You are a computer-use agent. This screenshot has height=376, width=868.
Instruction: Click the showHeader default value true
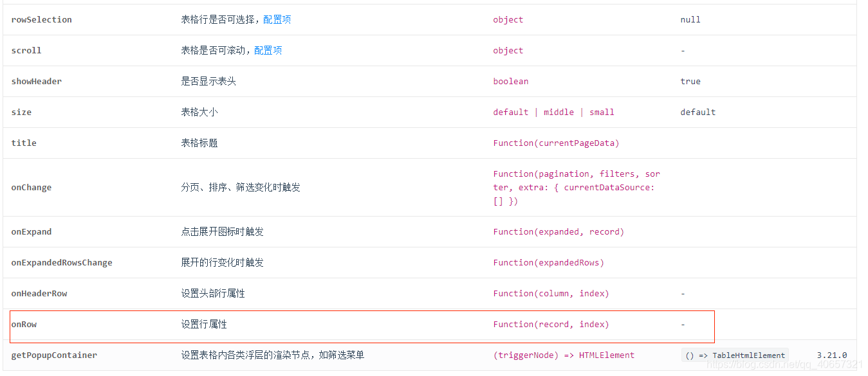[x=690, y=81]
